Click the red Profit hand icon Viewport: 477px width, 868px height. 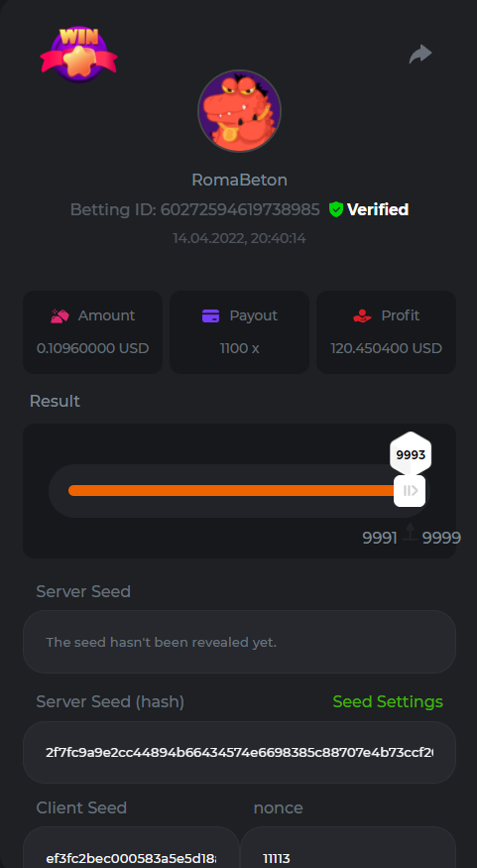click(x=362, y=315)
